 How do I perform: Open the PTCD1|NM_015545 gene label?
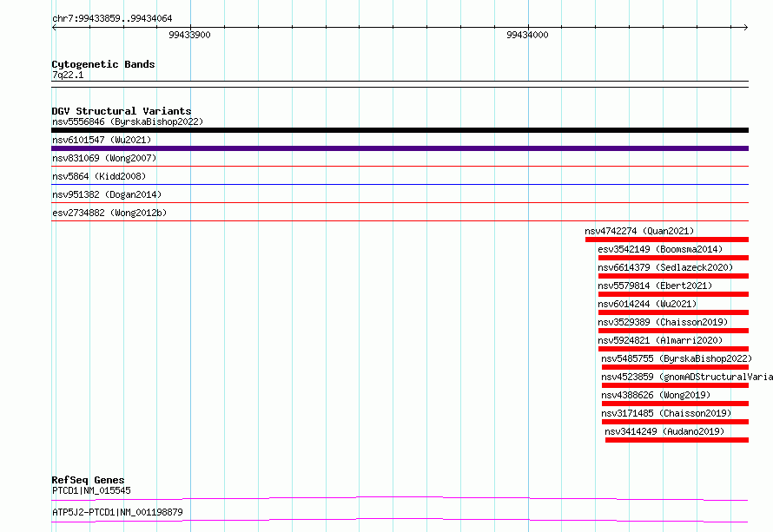[x=91, y=490]
